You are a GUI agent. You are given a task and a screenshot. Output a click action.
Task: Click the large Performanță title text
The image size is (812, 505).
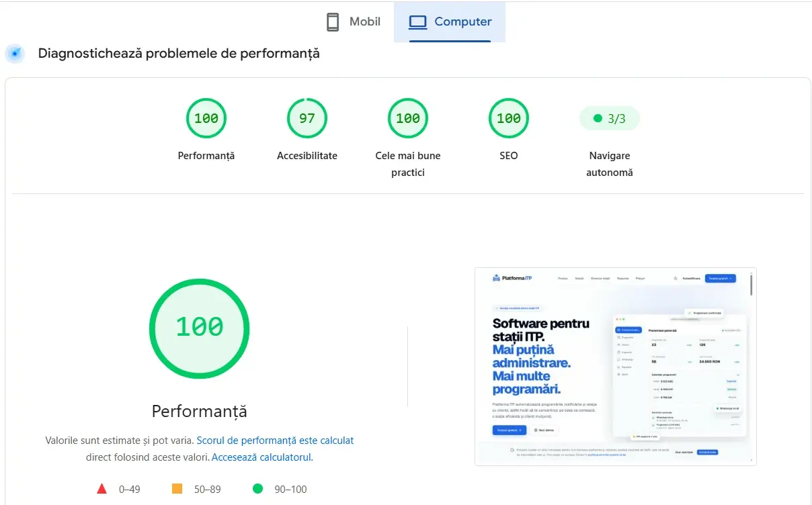tap(200, 411)
